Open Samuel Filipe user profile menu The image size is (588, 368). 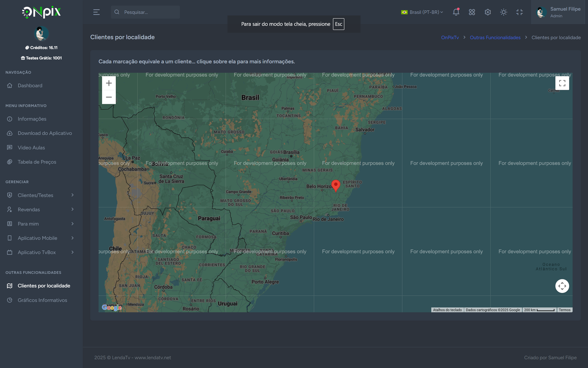tap(558, 12)
